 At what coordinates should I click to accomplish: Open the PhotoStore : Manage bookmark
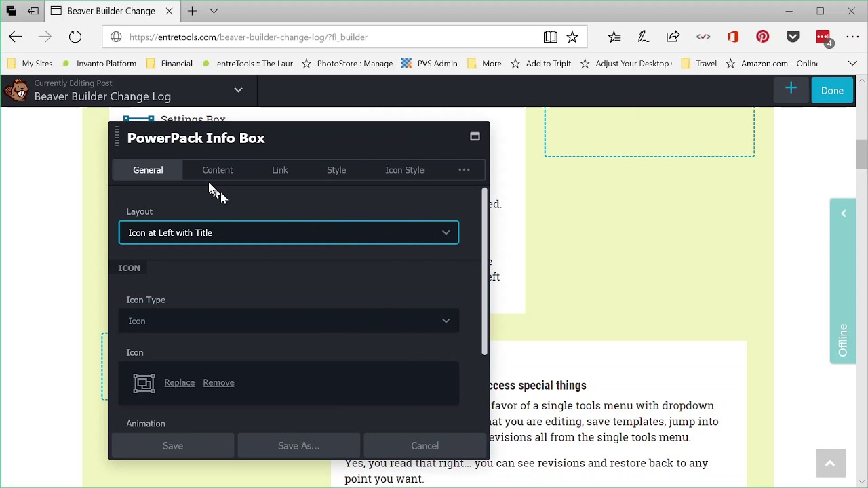click(347, 63)
